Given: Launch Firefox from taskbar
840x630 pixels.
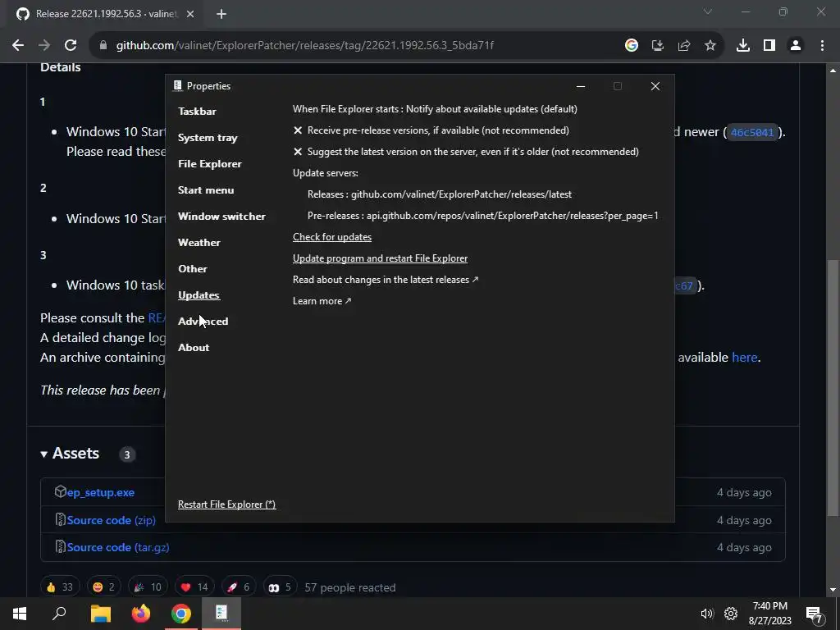Looking at the screenshot, I should pos(141,614).
